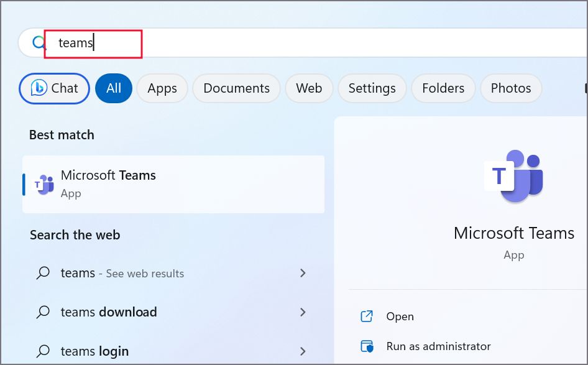Expand arrow for 'teams download' suggestion
This screenshot has width=588, height=365.
point(303,312)
